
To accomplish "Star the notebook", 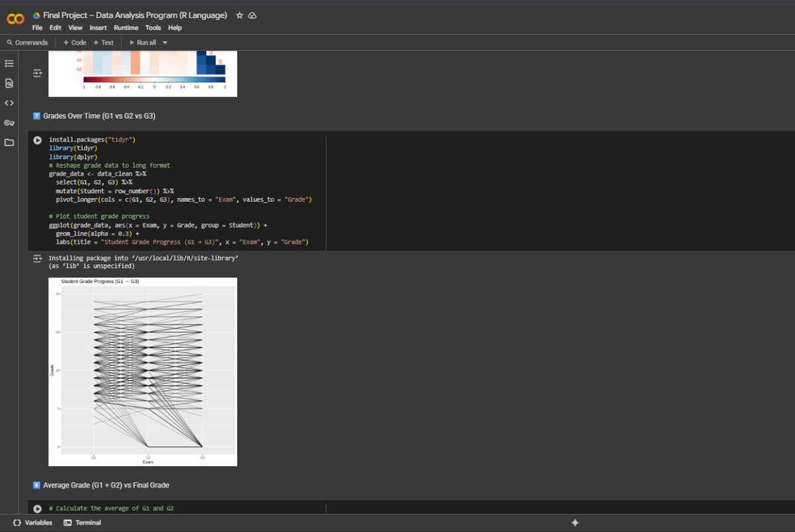I will [x=240, y=15].
